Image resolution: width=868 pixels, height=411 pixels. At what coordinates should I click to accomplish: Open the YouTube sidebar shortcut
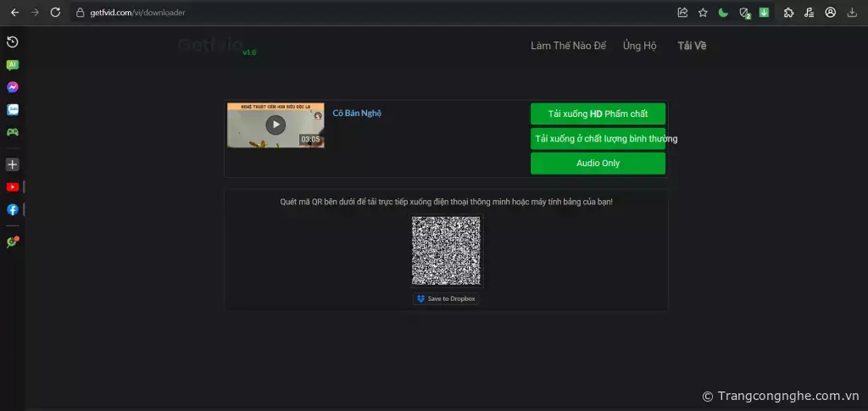click(x=13, y=187)
